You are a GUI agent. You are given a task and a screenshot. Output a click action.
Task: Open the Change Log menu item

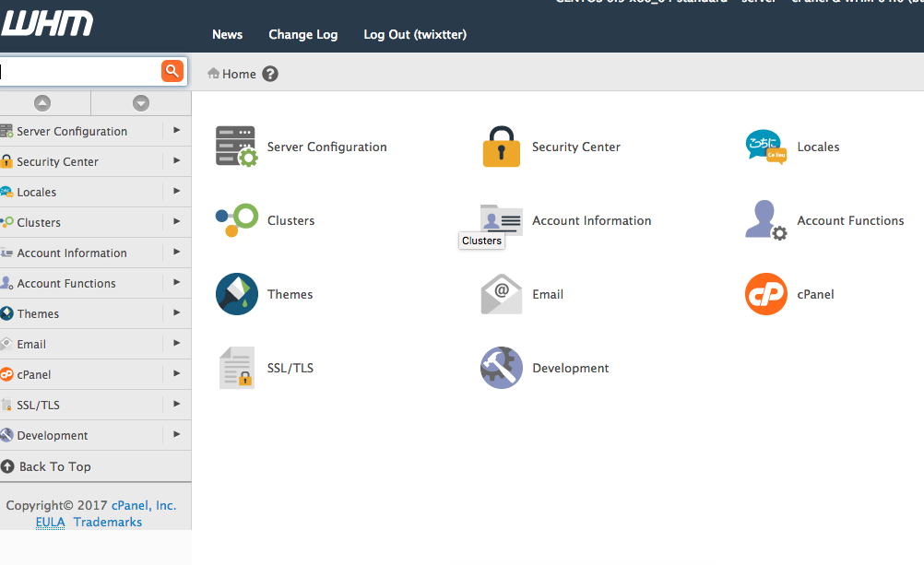tap(302, 34)
